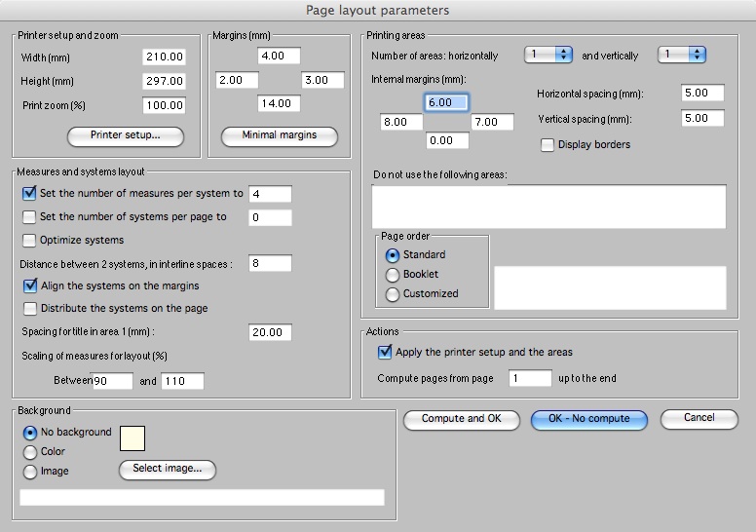
Task: Click the Print zoom percentage field
Action: click(x=170, y=105)
